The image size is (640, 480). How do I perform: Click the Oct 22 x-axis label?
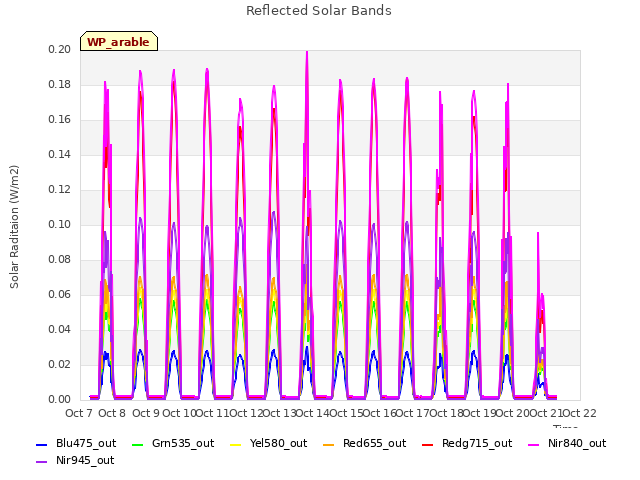(580, 413)
